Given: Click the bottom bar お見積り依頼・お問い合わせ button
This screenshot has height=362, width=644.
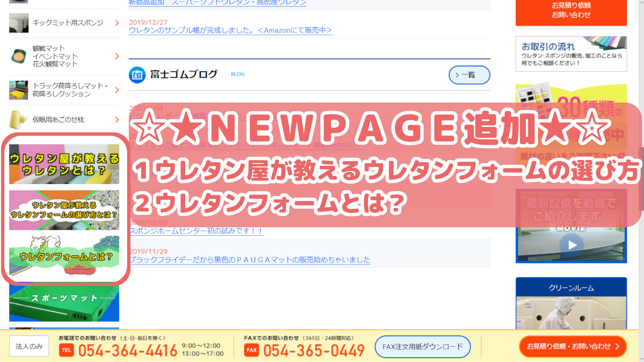Looking at the screenshot, I should (573, 347).
